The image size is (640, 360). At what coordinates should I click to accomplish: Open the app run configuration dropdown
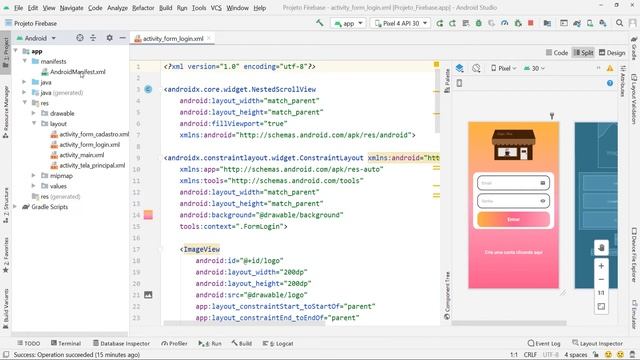tap(348, 23)
